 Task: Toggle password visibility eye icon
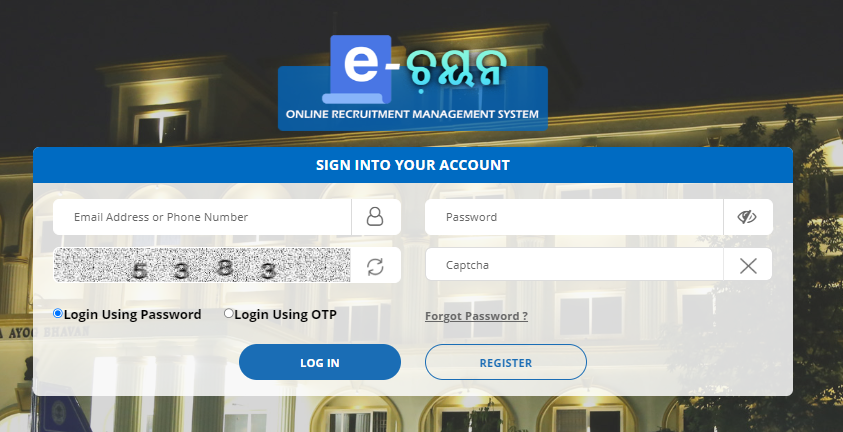(x=747, y=217)
